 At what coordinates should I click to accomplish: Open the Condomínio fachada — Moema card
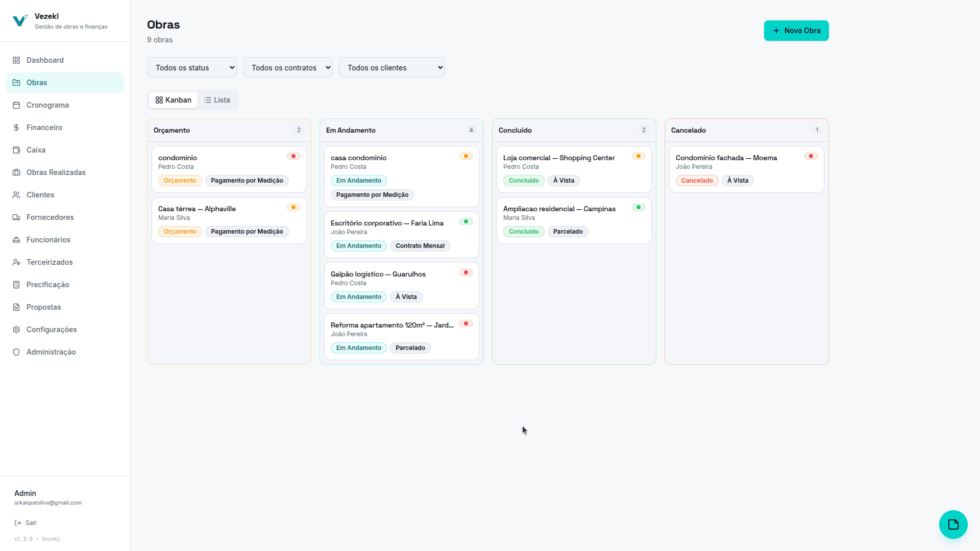(747, 169)
